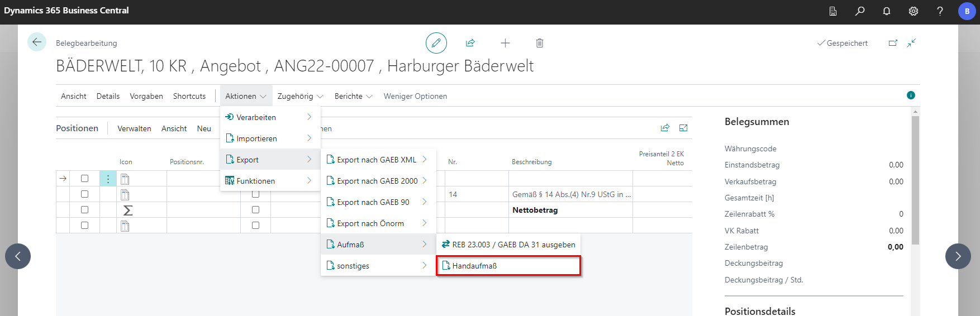Open the search magnifier icon
The height and width of the screenshot is (316, 980).
pos(860,11)
